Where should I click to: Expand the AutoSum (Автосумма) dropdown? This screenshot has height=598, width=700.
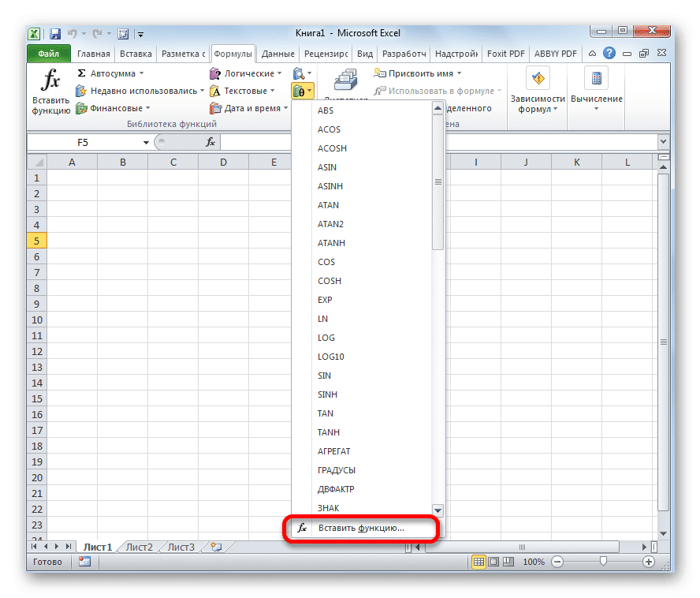142,73
